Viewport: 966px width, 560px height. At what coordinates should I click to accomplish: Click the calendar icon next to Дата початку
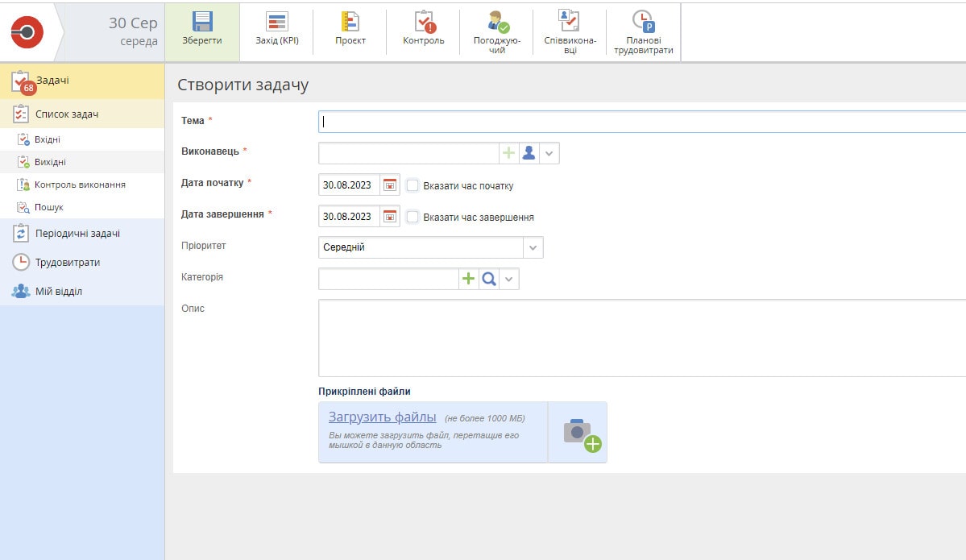point(390,185)
